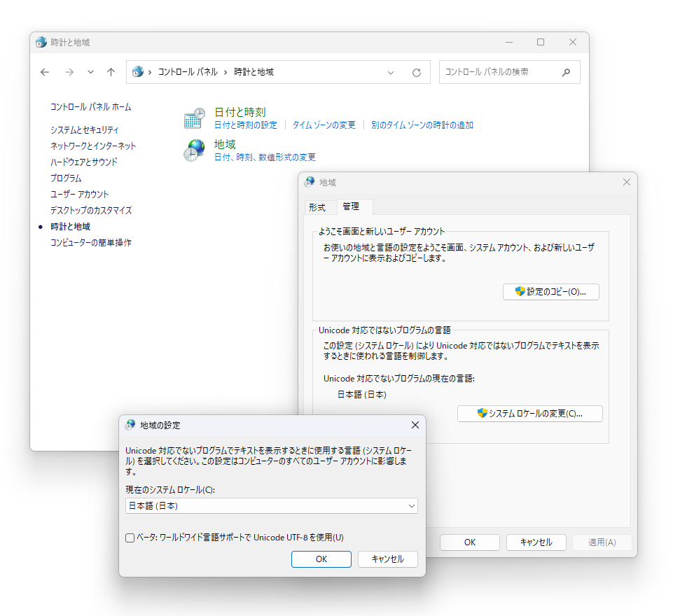This screenshot has width=673, height=616.
Task: Click the forward navigation arrow
Action: tap(69, 72)
